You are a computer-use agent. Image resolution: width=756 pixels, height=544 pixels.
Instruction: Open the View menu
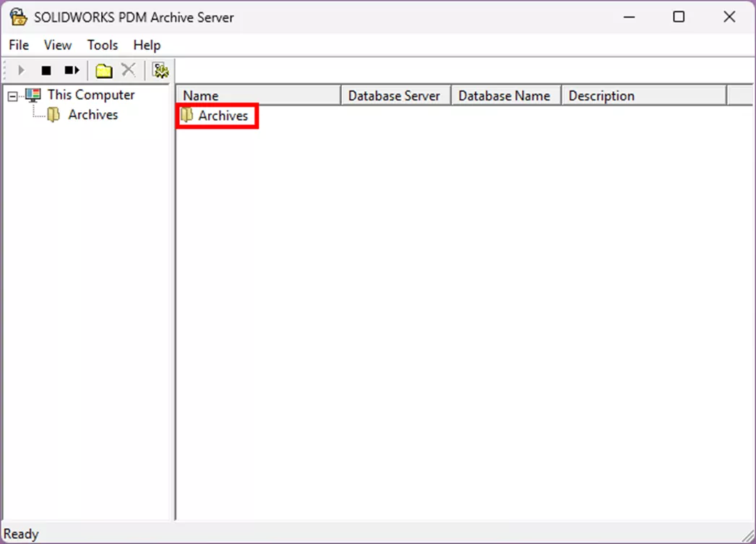[57, 46]
